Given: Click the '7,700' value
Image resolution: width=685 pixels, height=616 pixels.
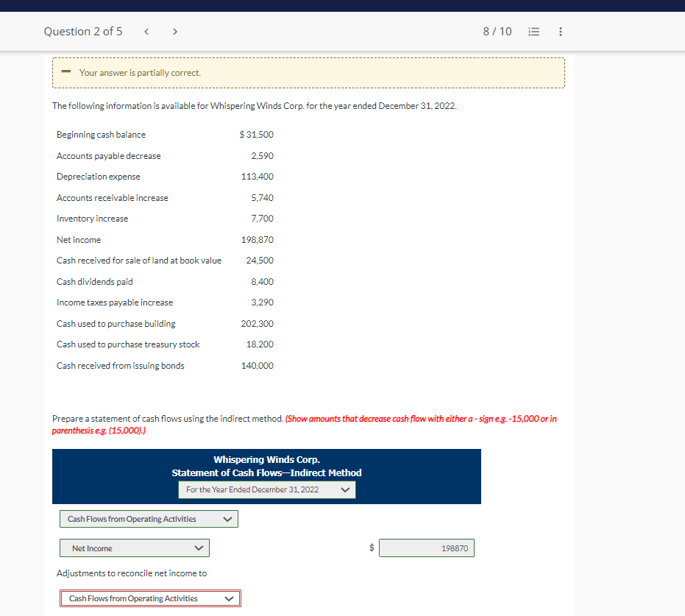Looking at the screenshot, I should click(x=262, y=219).
